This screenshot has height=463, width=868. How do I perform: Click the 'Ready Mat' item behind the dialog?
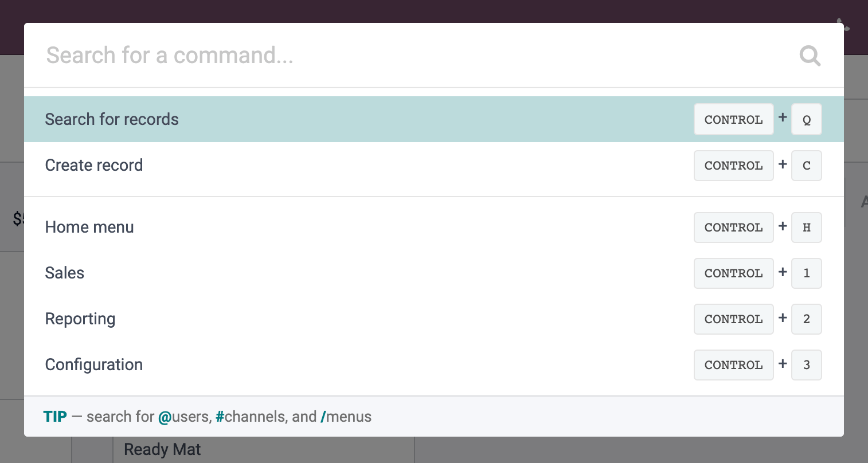click(x=162, y=450)
